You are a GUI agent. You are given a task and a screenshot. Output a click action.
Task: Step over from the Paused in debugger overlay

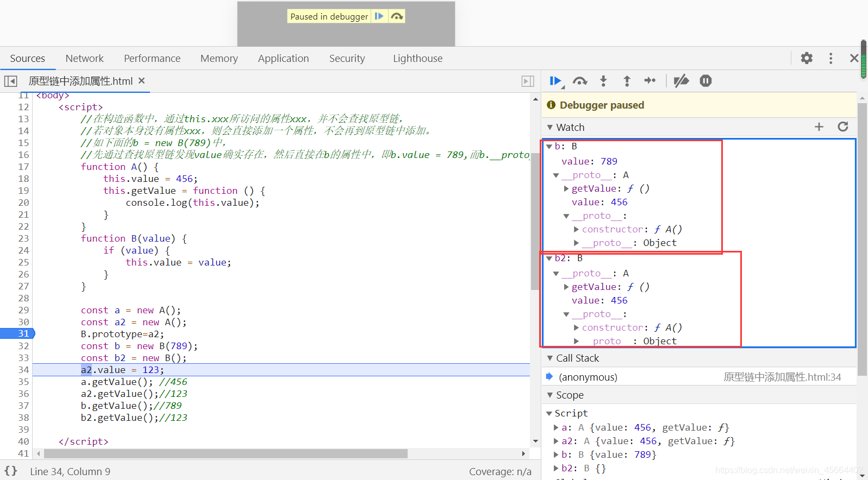[x=397, y=16]
